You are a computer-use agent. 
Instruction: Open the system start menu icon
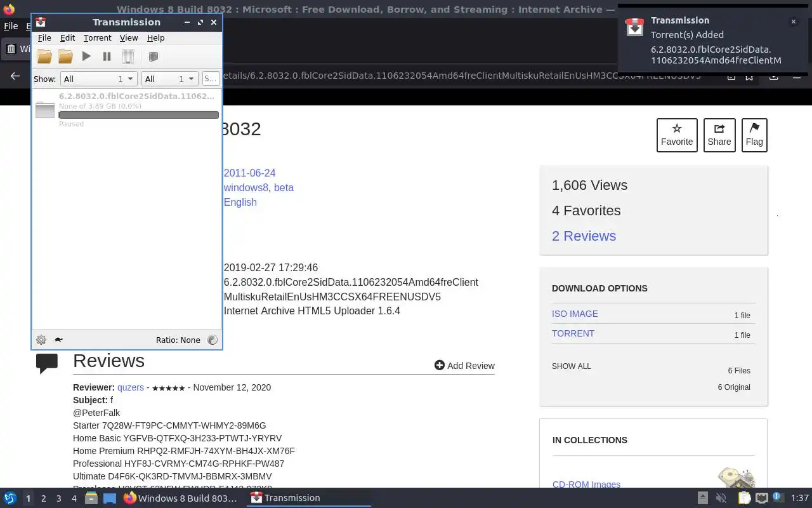click(10, 498)
